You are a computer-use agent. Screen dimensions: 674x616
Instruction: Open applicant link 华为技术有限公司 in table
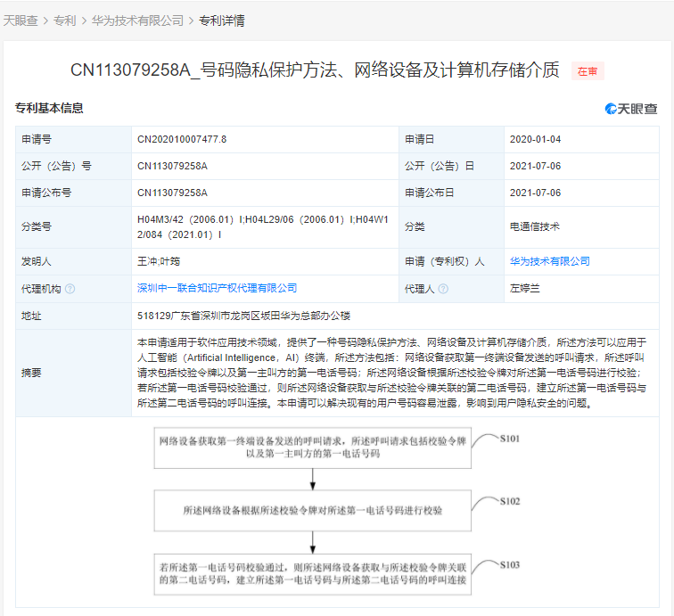point(549,261)
